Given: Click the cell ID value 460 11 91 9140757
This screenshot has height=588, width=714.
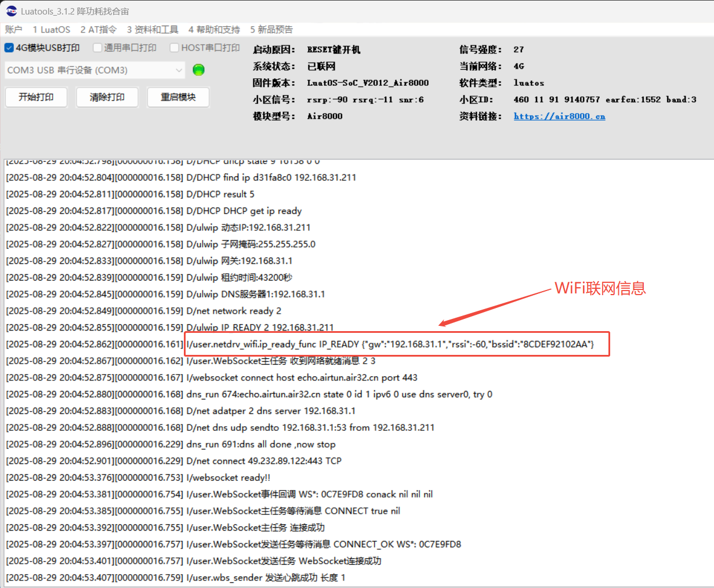Looking at the screenshot, I should pos(557,100).
